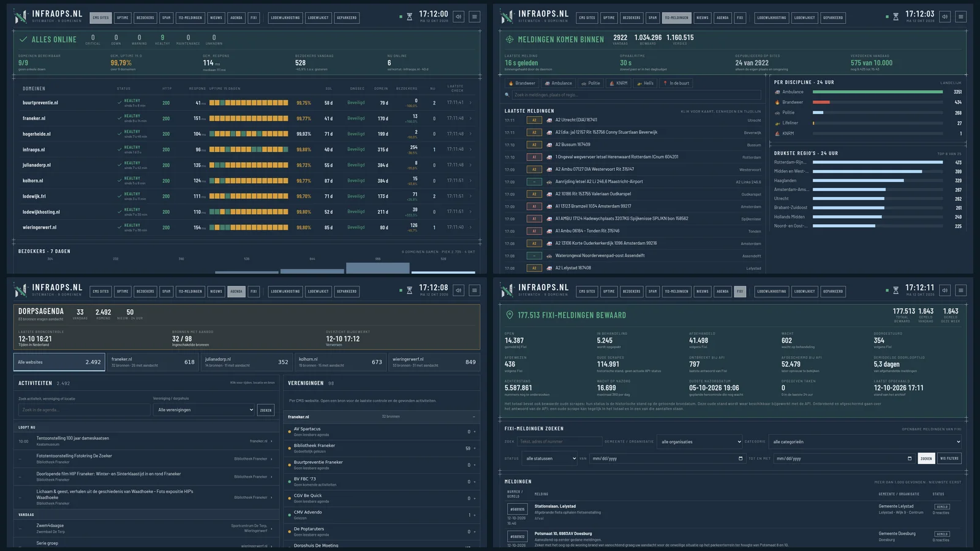Viewport: 980px width, 551px height.
Task: Click the Wis filters button
Action: click(x=949, y=459)
